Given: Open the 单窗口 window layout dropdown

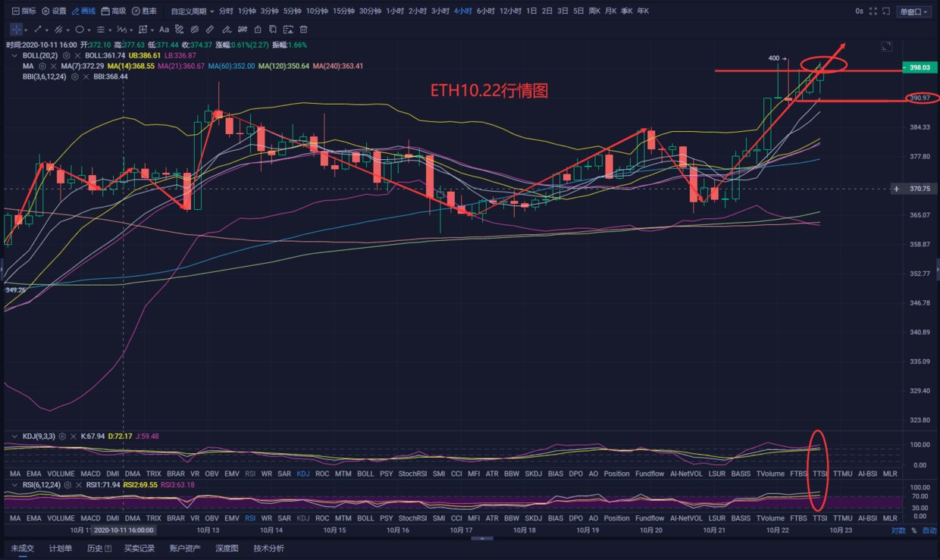Looking at the screenshot, I should [x=916, y=11].
